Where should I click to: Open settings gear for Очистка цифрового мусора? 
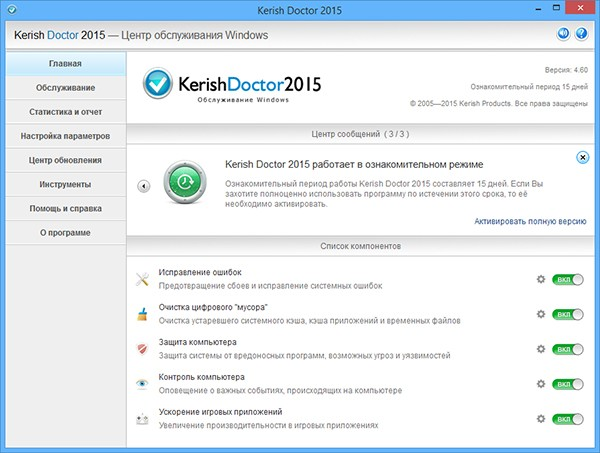click(541, 314)
